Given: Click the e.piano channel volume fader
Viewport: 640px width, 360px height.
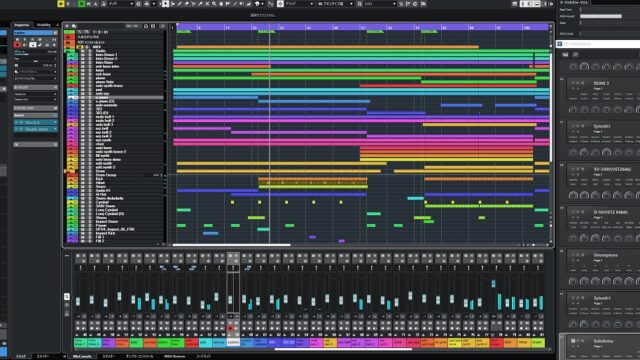Looking at the screenshot, I should [x=230, y=299].
